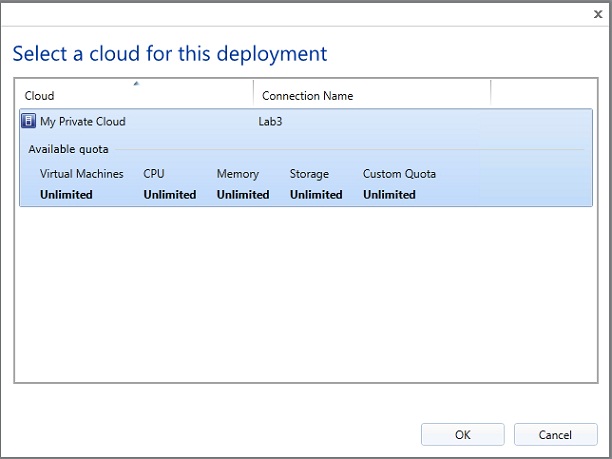Image resolution: width=612 pixels, height=459 pixels.
Task: Click the CPU quota label
Action: pos(154,174)
